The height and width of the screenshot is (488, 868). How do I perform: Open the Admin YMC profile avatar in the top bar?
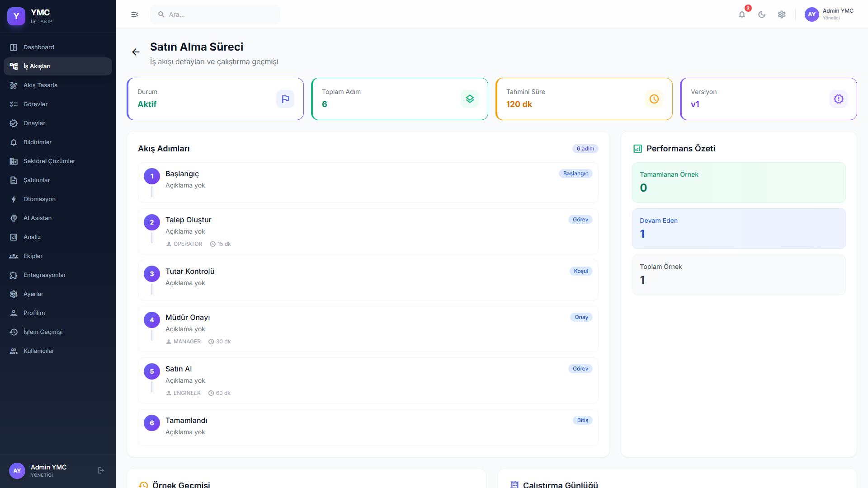click(812, 14)
